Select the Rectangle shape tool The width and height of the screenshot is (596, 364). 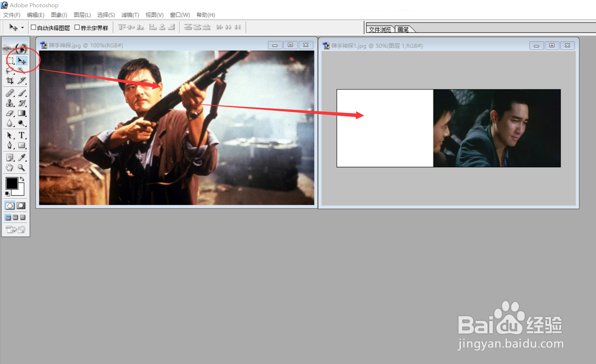click(22, 145)
